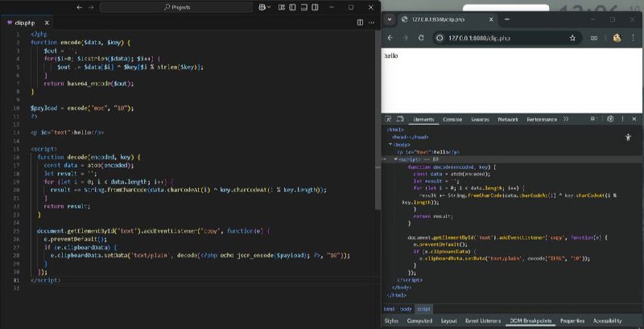This screenshot has height=329, width=644.
Task: Select the html breadcrumb in DevTools
Action: [389, 309]
